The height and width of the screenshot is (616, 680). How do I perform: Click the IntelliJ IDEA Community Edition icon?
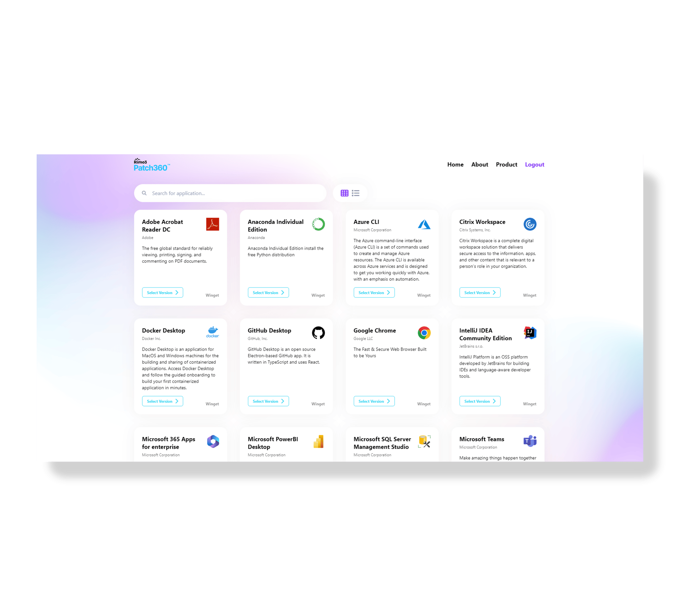click(x=529, y=332)
